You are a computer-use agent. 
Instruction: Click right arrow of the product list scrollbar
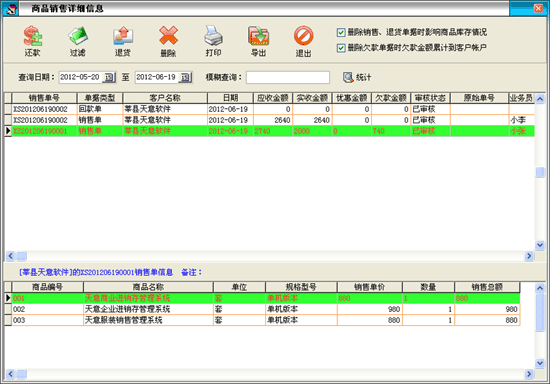tap(529, 374)
